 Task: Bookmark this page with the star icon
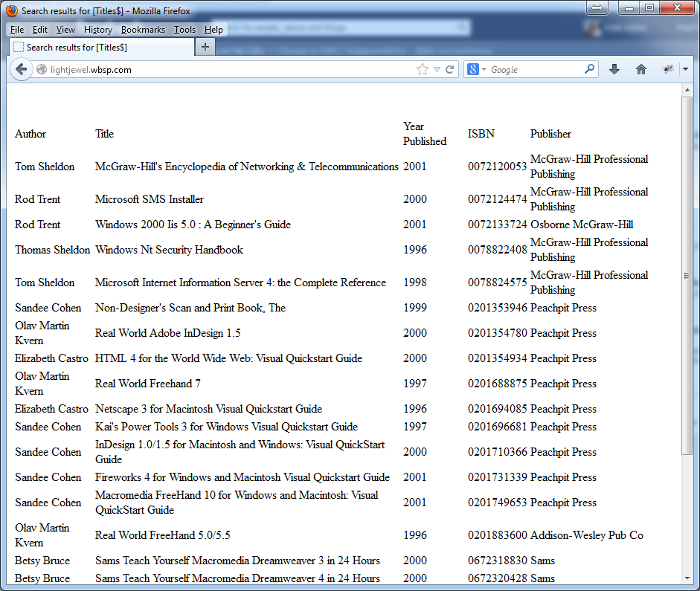point(422,69)
